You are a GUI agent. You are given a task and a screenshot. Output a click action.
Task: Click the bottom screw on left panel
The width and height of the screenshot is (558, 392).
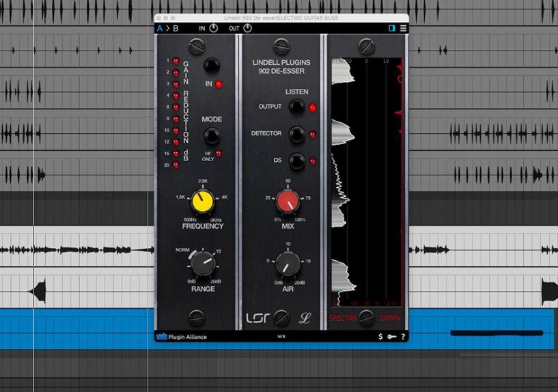(x=197, y=318)
